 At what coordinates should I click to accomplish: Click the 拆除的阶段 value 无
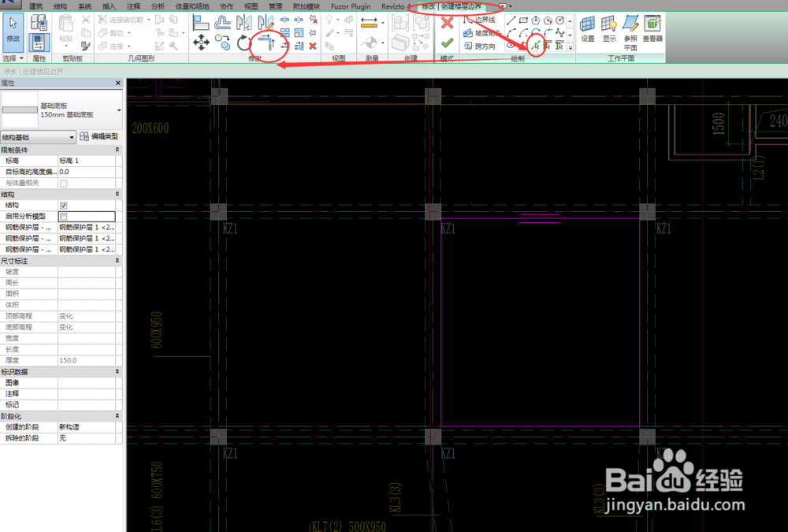point(87,438)
